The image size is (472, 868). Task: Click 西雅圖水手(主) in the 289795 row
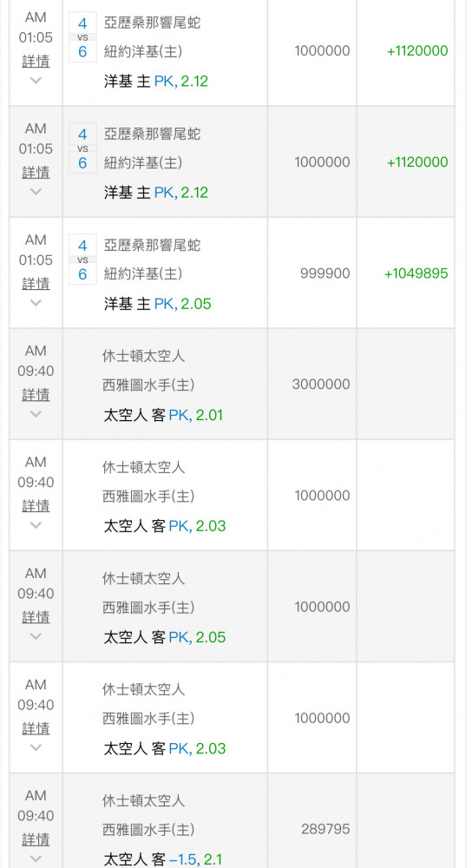click(x=148, y=830)
